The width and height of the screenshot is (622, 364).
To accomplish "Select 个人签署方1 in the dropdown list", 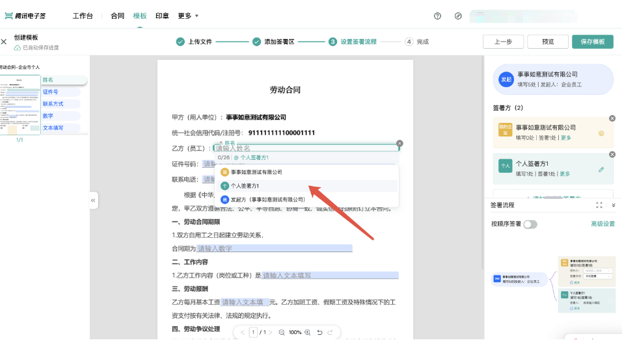I will tap(306, 185).
